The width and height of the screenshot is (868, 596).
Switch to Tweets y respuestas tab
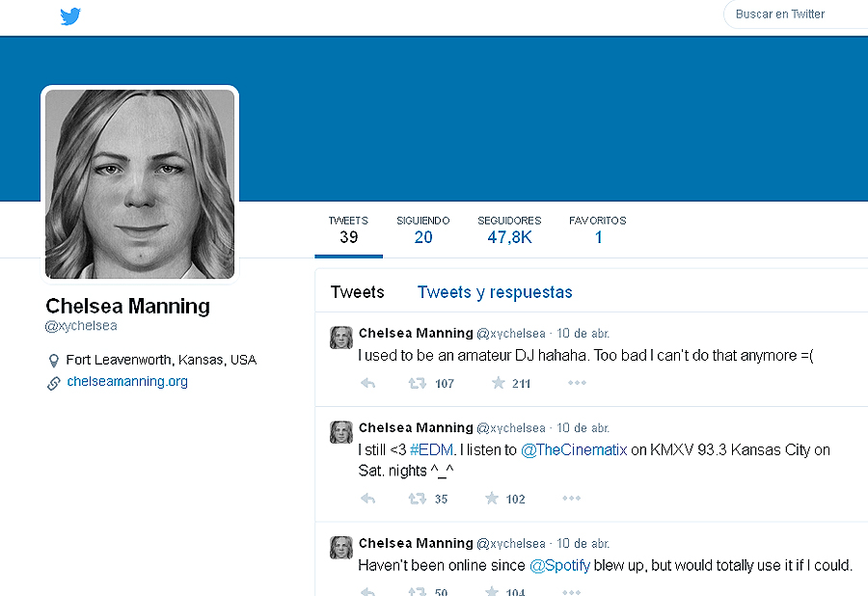click(x=495, y=292)
